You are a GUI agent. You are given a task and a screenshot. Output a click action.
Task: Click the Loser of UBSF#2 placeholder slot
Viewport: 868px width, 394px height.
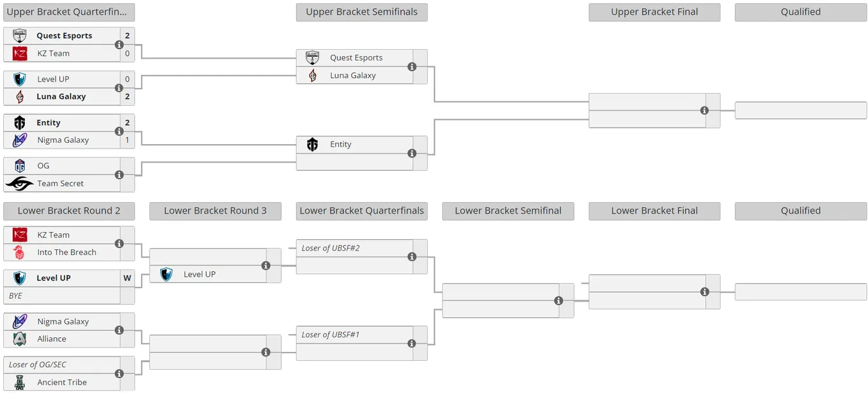(354, 248)
